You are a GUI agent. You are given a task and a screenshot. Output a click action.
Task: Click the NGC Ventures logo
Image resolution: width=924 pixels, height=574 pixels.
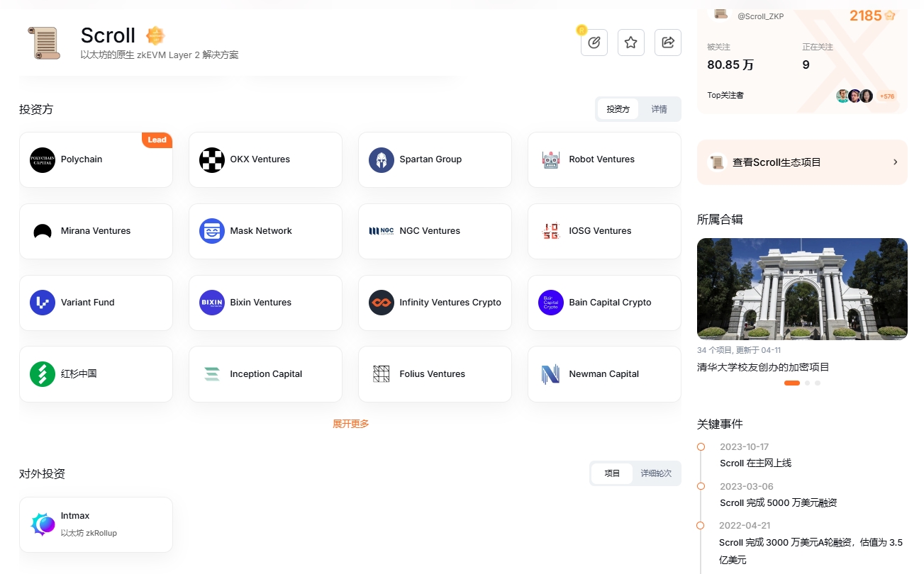(382, 231)
